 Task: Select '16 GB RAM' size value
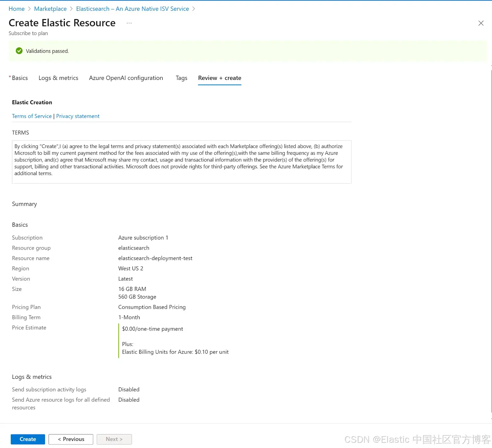[132, 289]
